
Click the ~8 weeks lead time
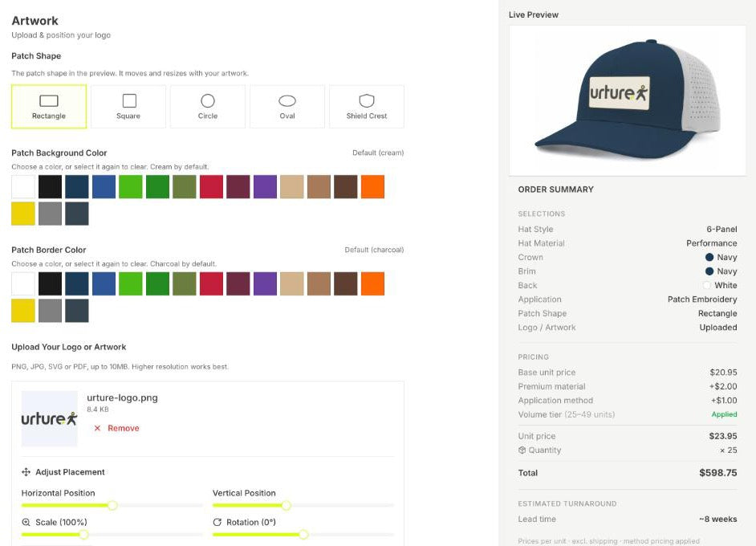click(x=718, y=519)
